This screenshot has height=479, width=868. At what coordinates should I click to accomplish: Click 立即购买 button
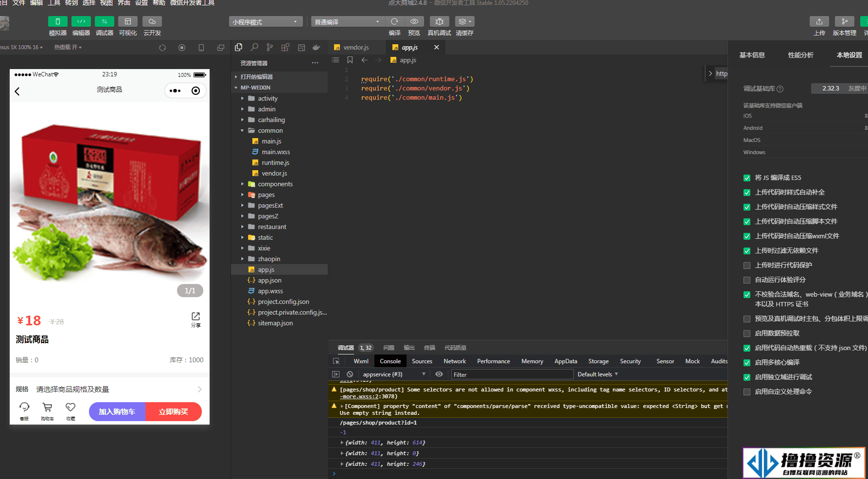tap(174, 411)
